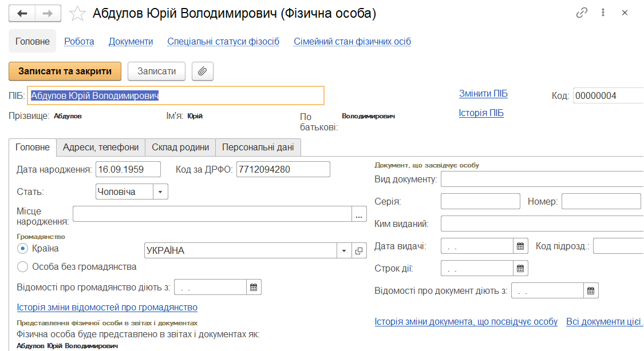Click Записати та закрити button
Image resolution: width=644 pixels, height=351 pixels.
click(x=65, y=71)
